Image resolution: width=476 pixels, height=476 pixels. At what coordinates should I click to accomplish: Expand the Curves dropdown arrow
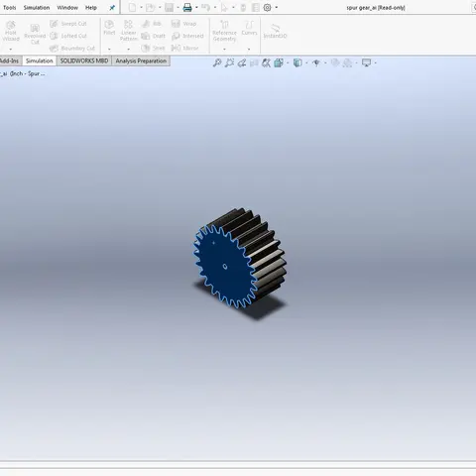coord(249,50)
